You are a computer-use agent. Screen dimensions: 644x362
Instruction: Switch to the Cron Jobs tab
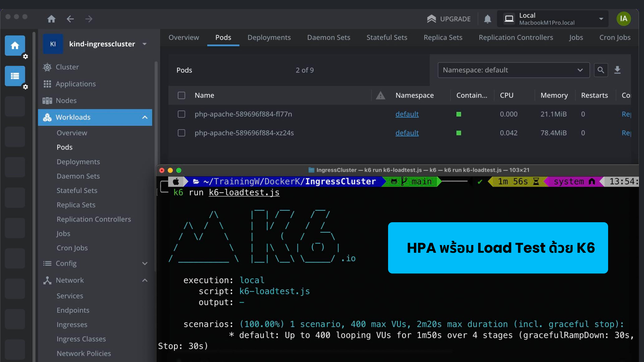click(615, 38)
